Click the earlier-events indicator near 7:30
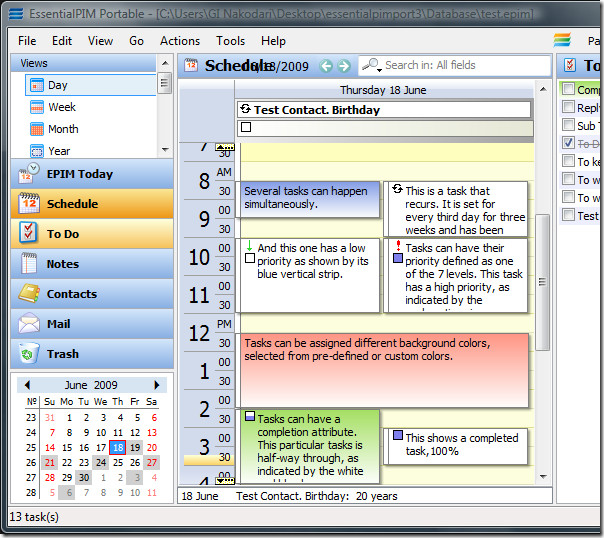The height and width of the screenshot is (538, 604). click(225, 147)
